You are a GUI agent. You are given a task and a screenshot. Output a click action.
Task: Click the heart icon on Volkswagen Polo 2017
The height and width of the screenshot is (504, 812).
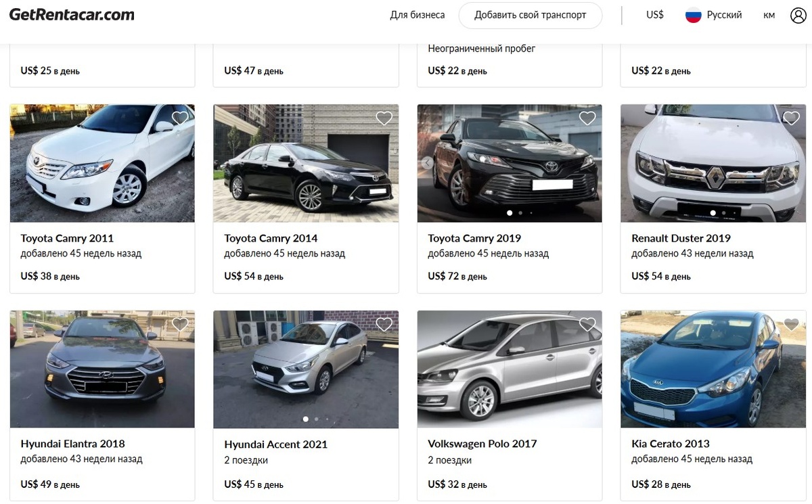click(x=587, y=323)
